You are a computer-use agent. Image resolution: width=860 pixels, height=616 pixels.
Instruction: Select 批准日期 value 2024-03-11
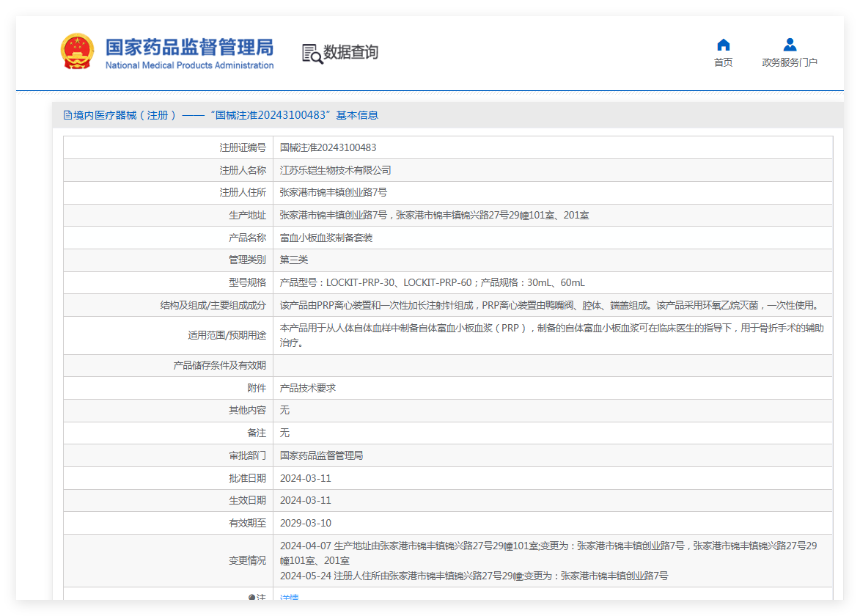click(x=306, y=478)
